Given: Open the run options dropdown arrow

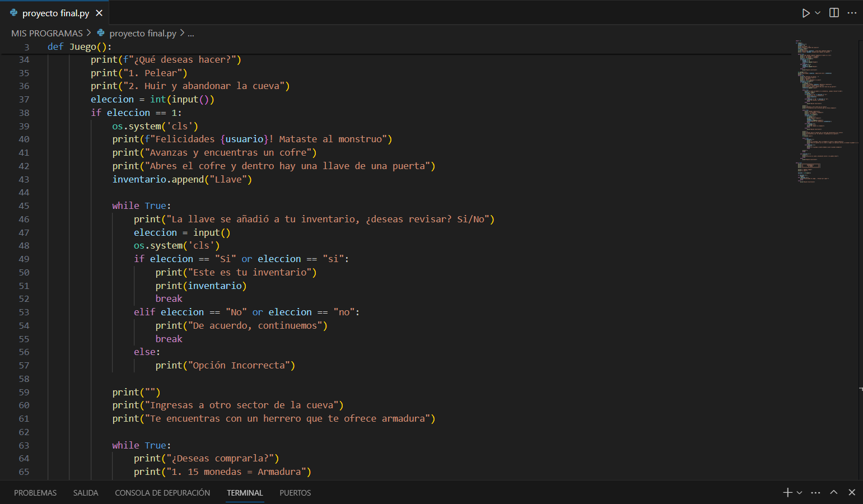Looking at the screenshot, I should pos(818,13).
